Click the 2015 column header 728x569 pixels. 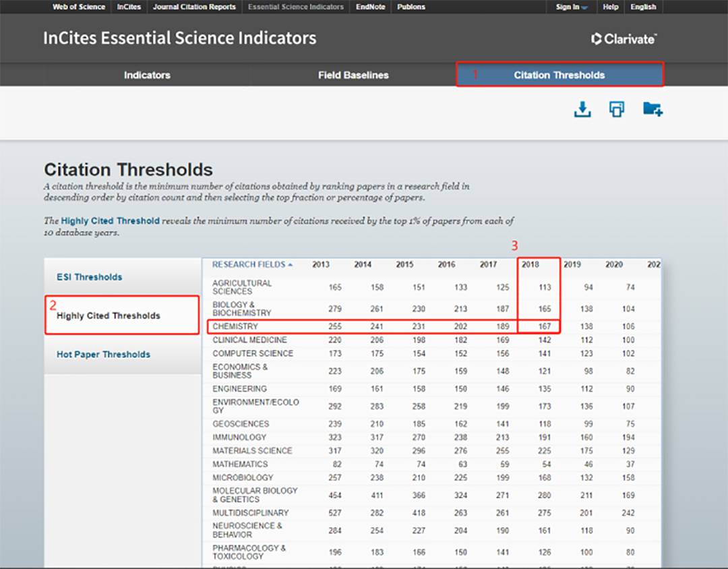click(404, 264)
